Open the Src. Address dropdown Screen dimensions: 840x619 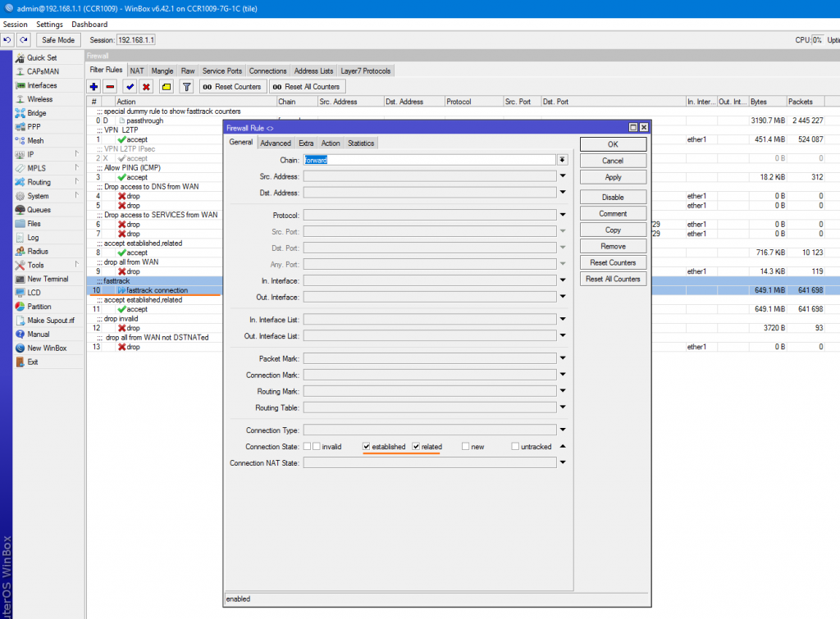562,175
